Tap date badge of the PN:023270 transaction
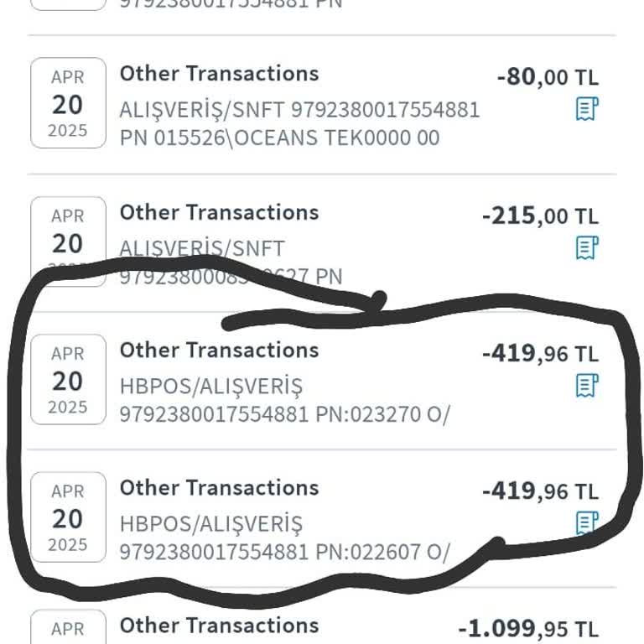The height and width of the screenshot is (644, 644). (68, 380)
